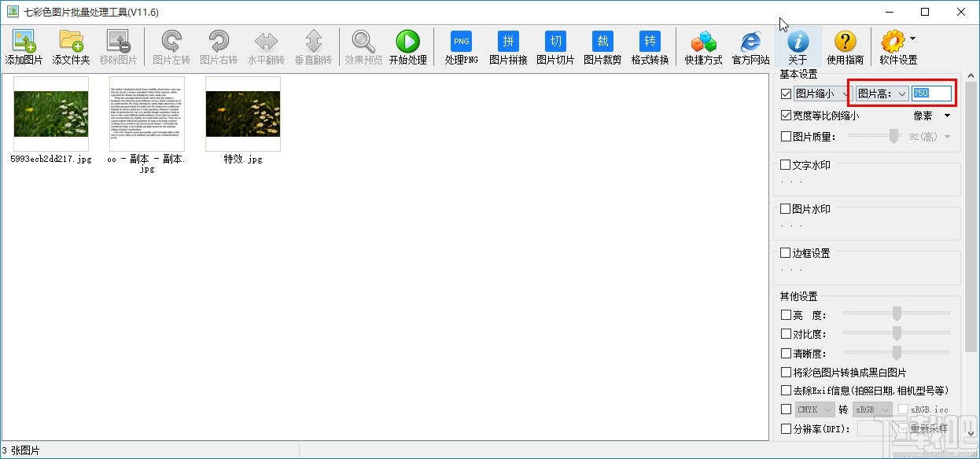980x459 pixels.
Task: Click the app icon in title bar
Action: point(13,12)
